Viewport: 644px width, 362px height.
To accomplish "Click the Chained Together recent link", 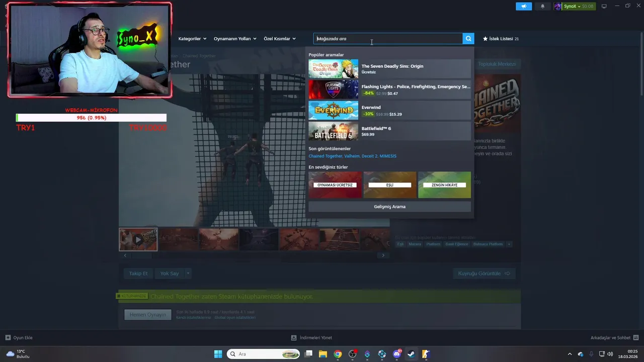I will click(x=325, y=156).
